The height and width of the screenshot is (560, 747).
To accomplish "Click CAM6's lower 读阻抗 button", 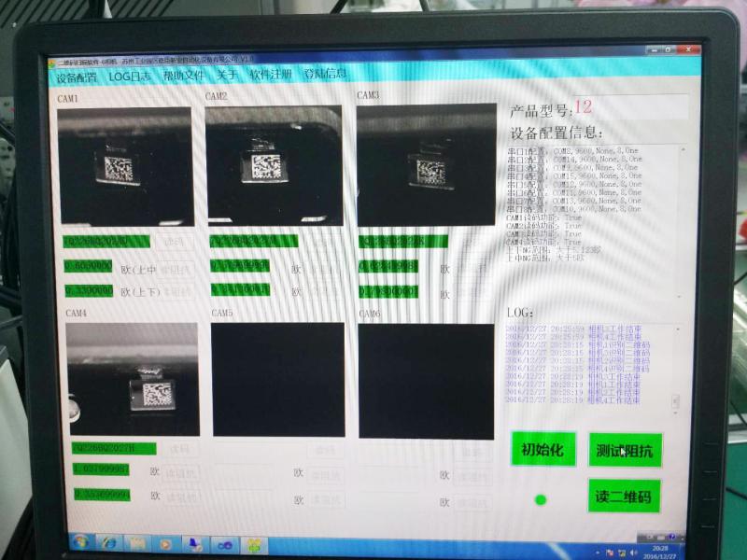I will [472, 503].
